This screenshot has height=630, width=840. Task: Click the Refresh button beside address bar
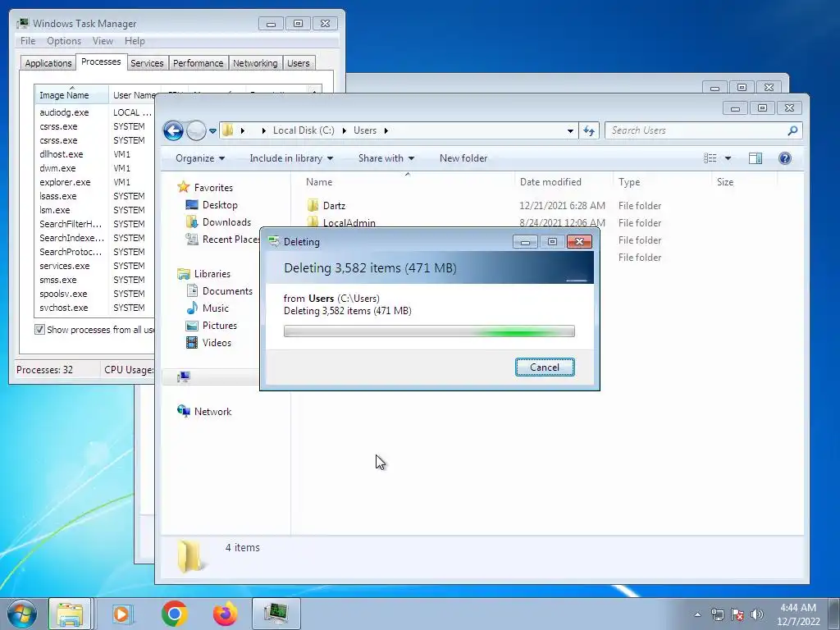coord(589,130)
